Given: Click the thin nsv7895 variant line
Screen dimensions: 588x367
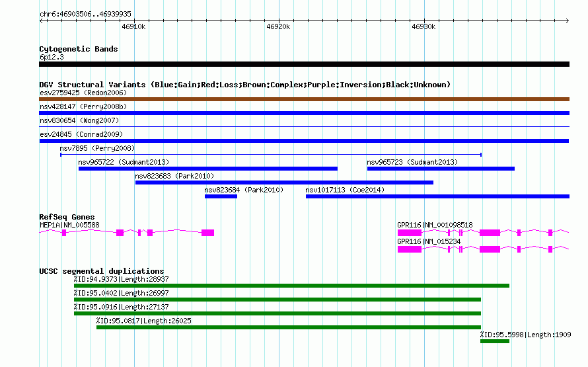Looking at the screenshot, I should (271, 155).
